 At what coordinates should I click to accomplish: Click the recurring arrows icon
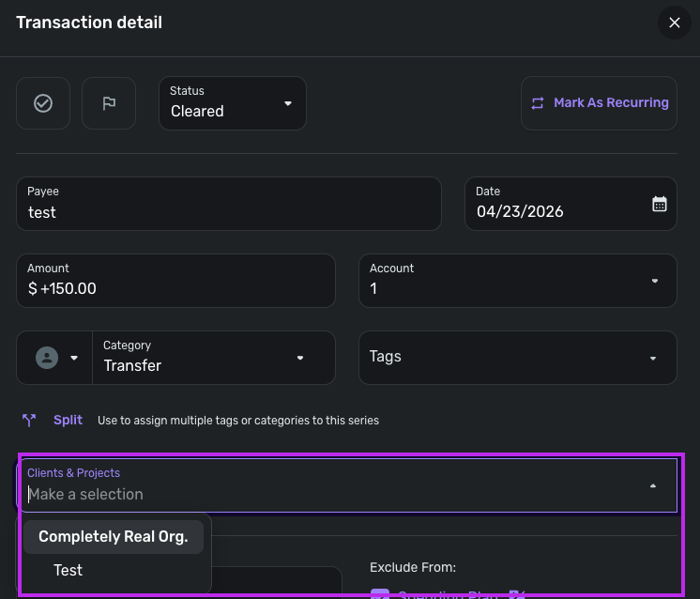[538, 103]
